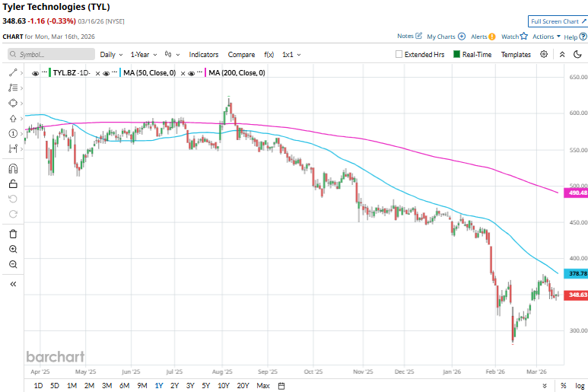The image size is (588, 392).
Task: Open the Daily interval dropdown
Action: point(111,54)
